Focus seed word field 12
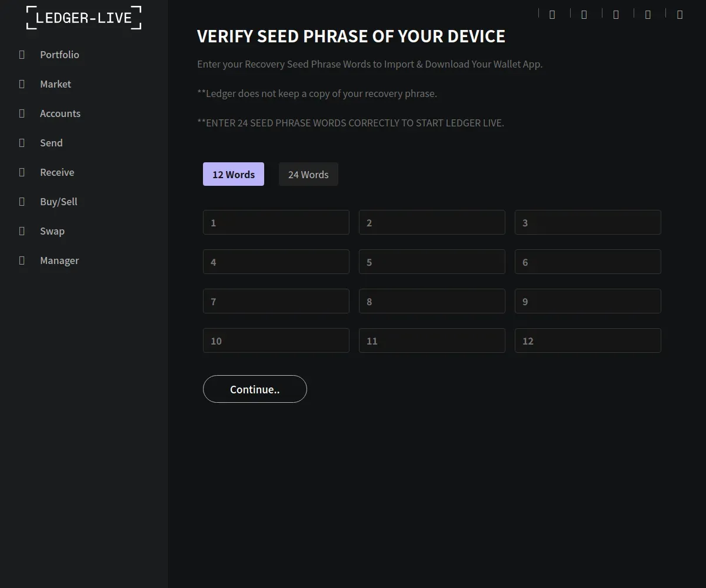The height and width of the screenshot is (588, 706). (x=588, y=340)
